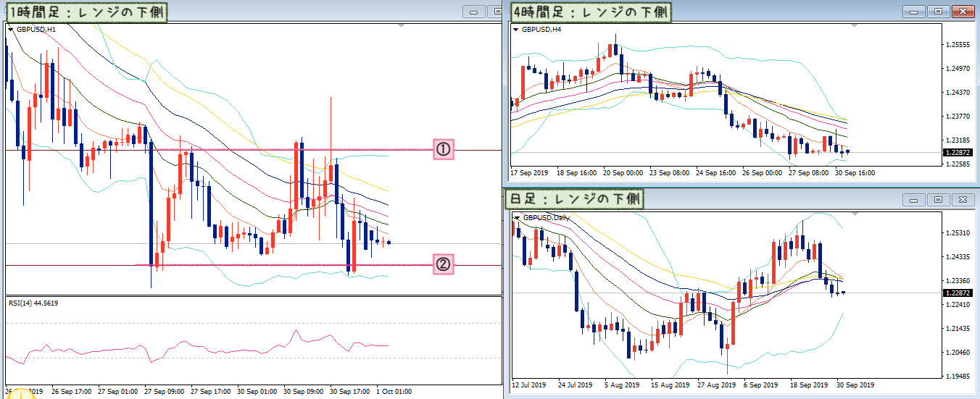The width and height of the screenshot is (980, 399).
Task: Open the dropdown arrow beside GBPUSD,H1
Action: (x=10, y=30)
